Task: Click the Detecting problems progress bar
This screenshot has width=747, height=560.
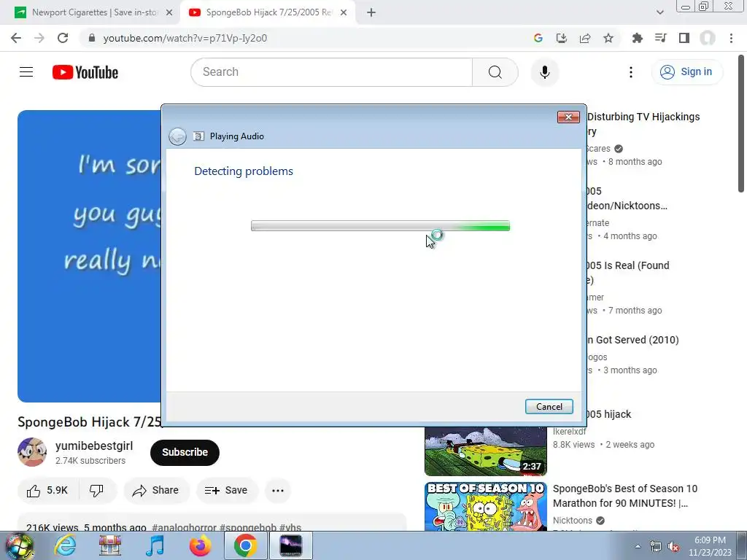Action: 380,226
